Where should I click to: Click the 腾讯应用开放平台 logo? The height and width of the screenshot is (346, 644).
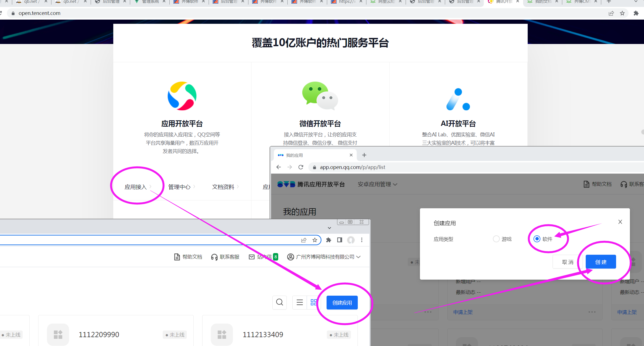[311, 184]
